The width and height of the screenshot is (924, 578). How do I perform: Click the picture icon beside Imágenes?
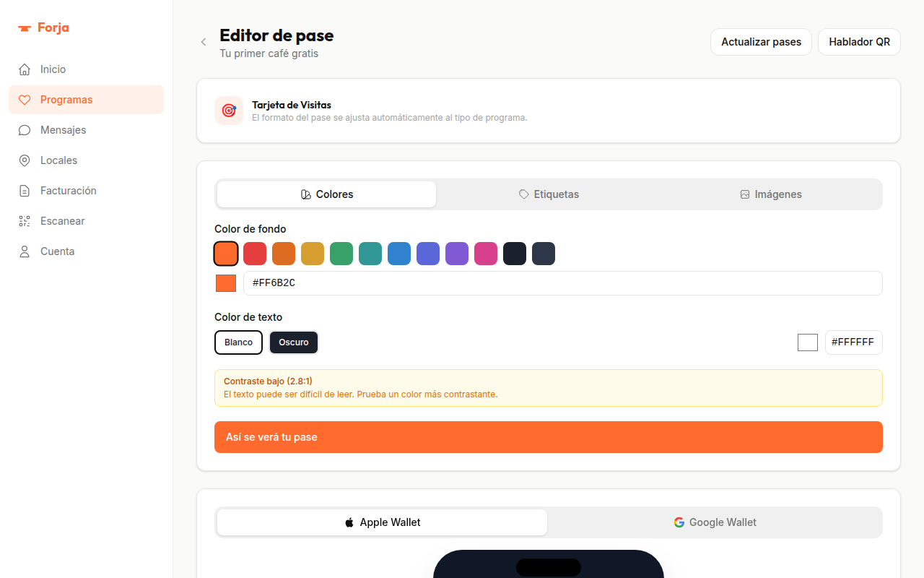pyautogui.click(x=745, y=194)
